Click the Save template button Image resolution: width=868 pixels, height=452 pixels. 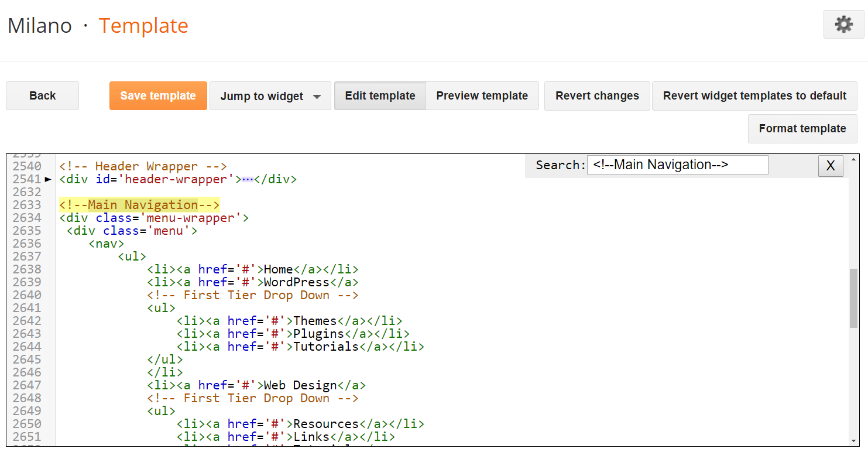(158, 96)
